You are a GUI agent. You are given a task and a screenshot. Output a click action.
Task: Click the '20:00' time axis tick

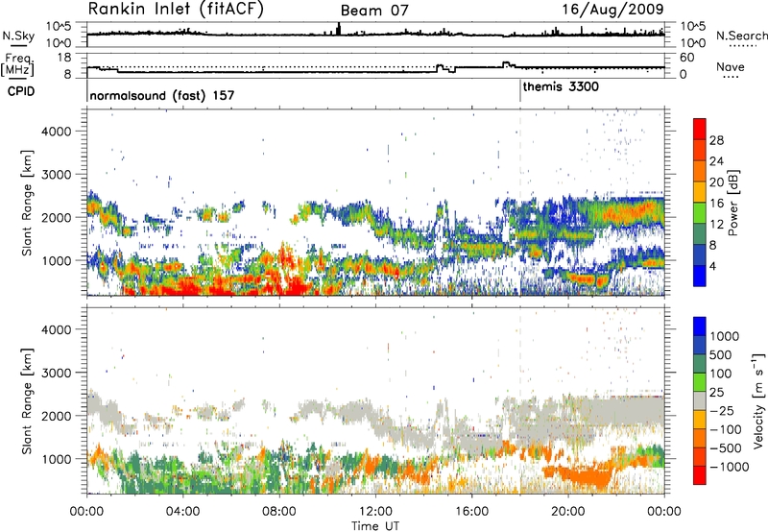[567, 512]
